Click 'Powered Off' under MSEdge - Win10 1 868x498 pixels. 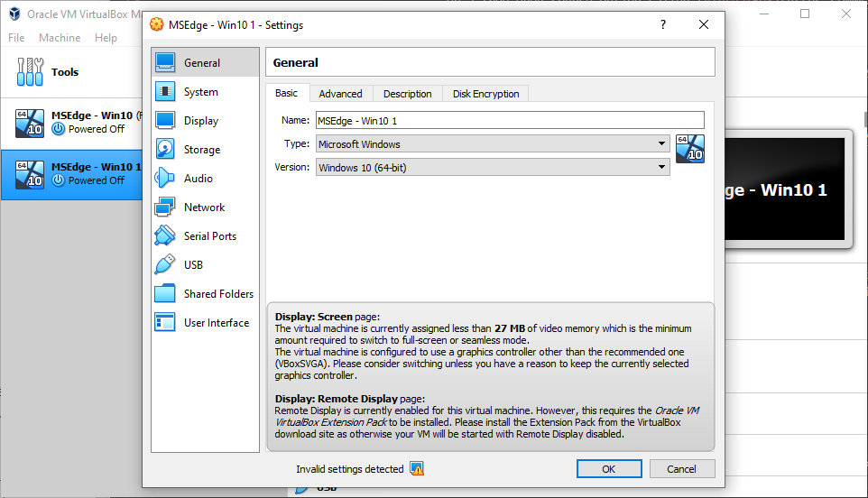(97, 180)
